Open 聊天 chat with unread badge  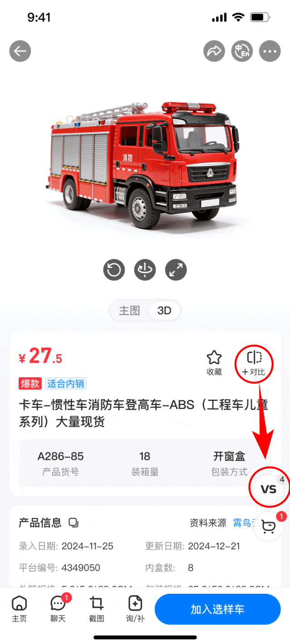(58, 609)
